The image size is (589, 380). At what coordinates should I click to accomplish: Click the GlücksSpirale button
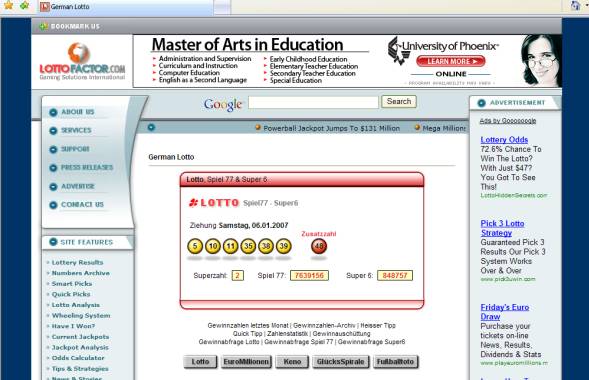(341, 362)
